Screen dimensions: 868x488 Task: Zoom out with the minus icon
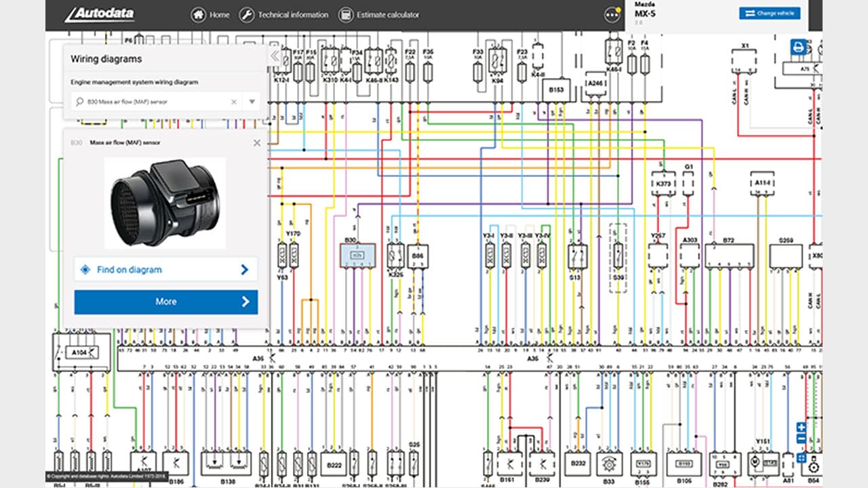coord(802,438)
